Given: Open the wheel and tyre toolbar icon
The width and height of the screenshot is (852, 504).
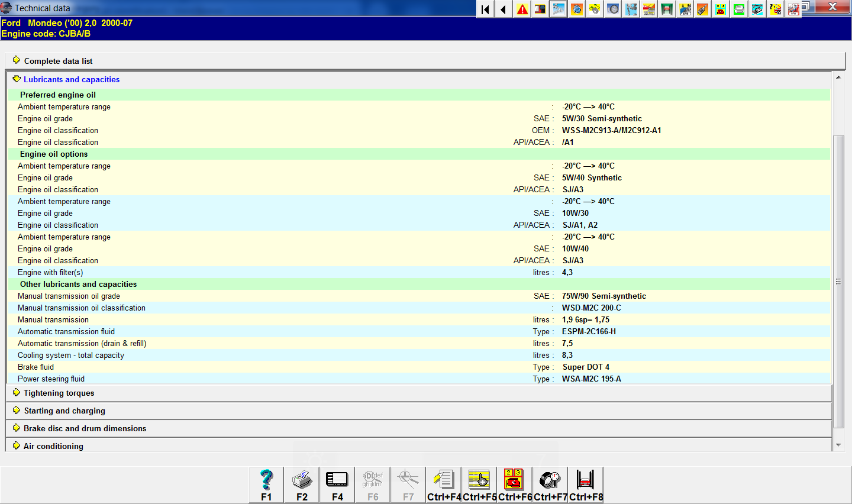Looking at the screenshot, I should pyautogui.click(x=613, y=9).
